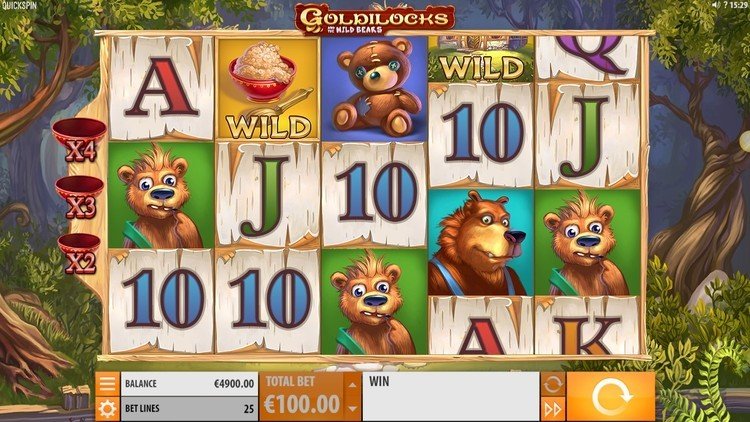Toggle fast-forward quick spin icon
The height and width of the screenshot is (422, 750).
pos(552,410)
